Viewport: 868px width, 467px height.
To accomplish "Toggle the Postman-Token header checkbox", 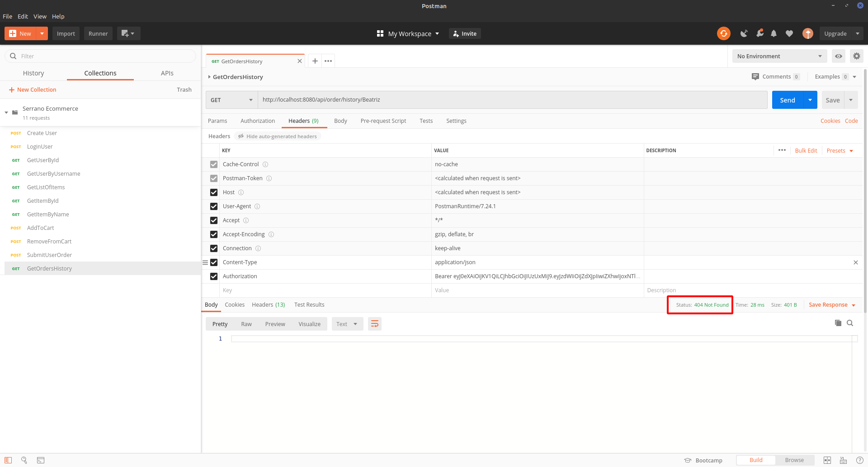I will (214, 178).
